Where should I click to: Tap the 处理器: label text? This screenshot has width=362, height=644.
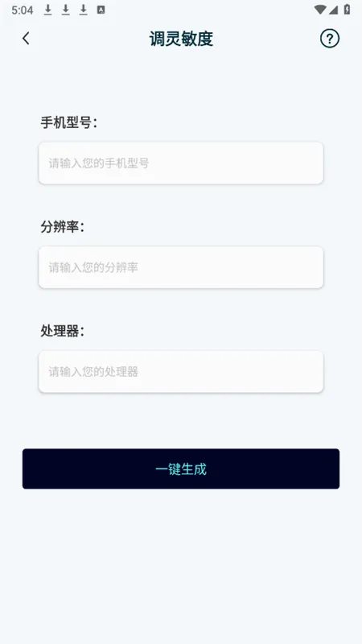tap(62, 331)
